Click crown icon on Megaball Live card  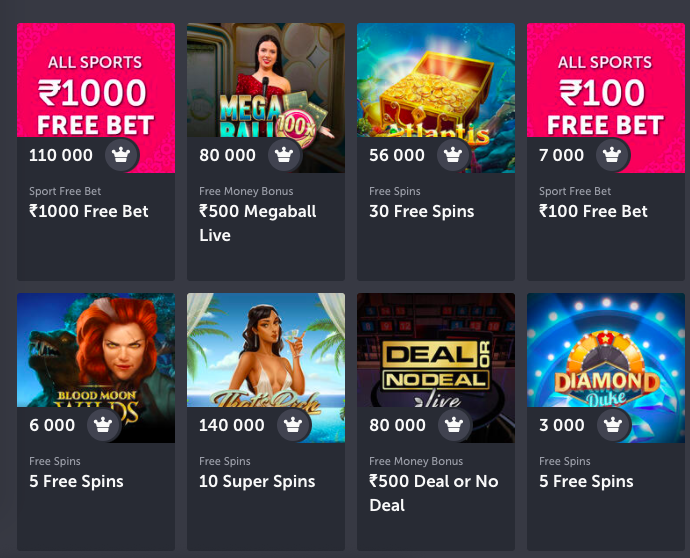pyautogui.click(x=284, y=155)
